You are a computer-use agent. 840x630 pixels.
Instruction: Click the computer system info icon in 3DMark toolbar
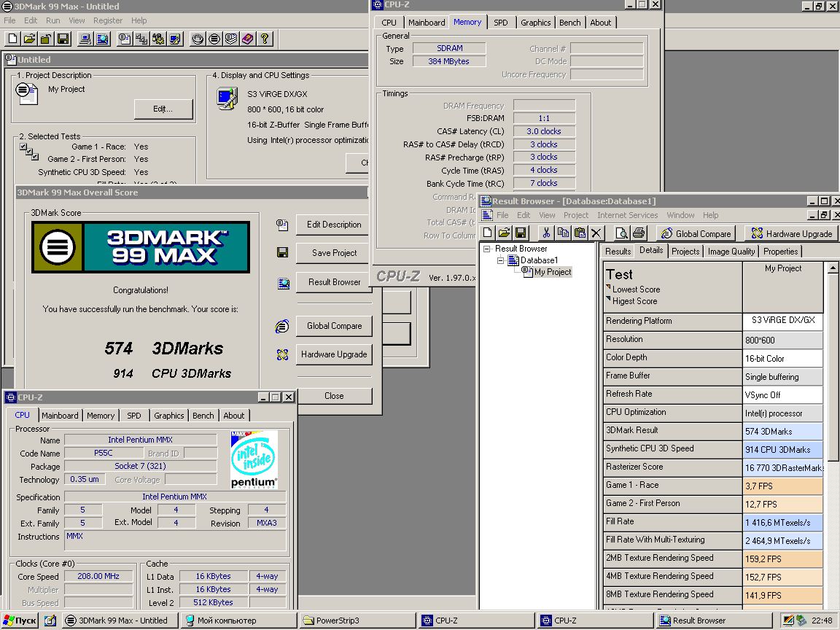(x=85, y=39)
